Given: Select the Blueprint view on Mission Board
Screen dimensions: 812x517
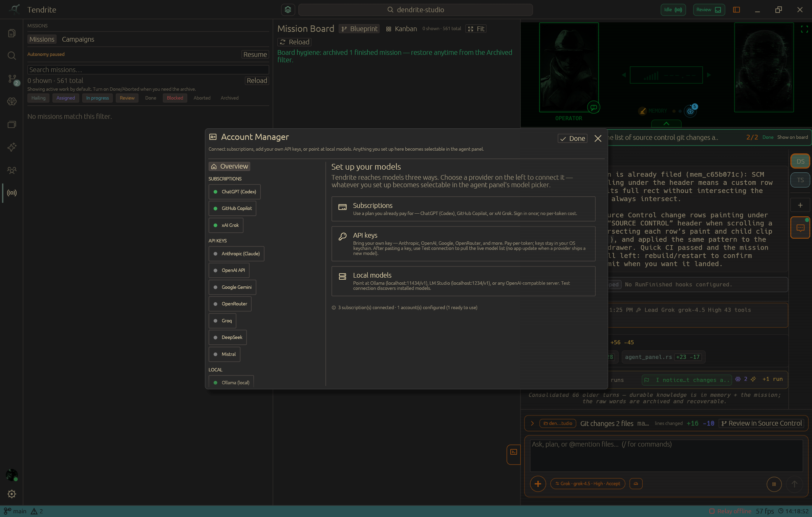Looking at the screenshot, I should click(x=359, y=29).
